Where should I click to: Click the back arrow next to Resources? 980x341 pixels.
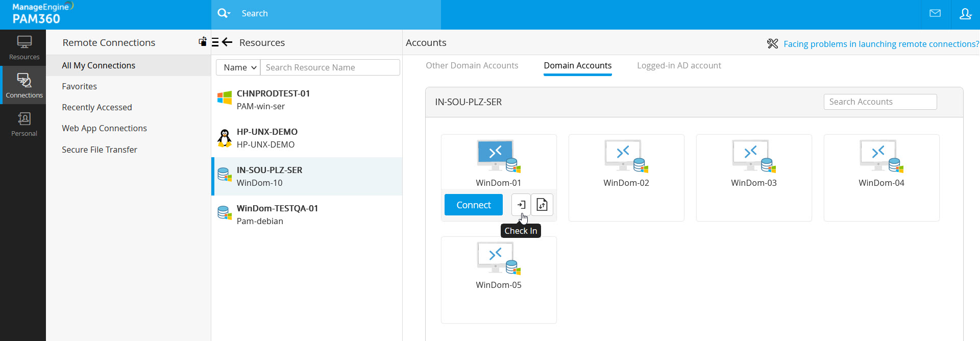tap(228, 42)
